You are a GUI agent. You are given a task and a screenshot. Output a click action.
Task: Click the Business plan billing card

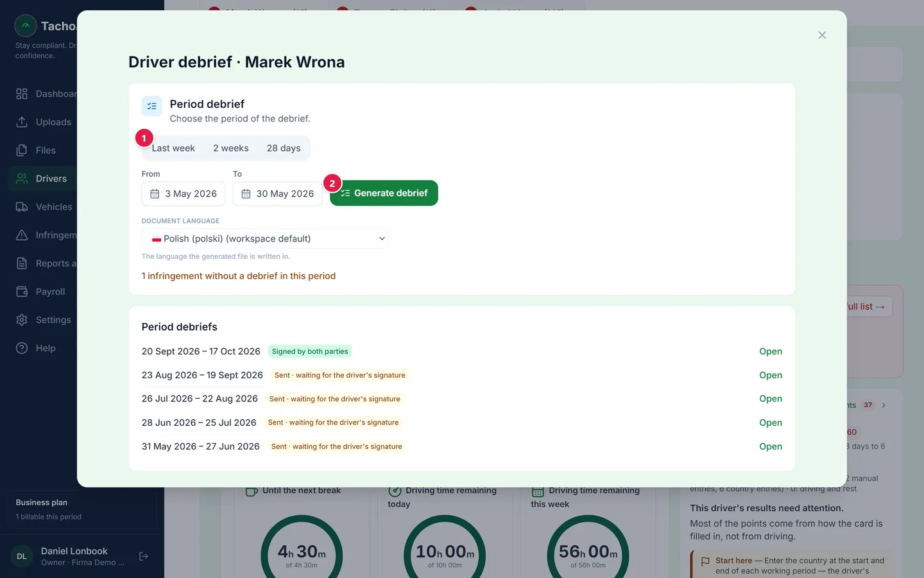[82, 509]
